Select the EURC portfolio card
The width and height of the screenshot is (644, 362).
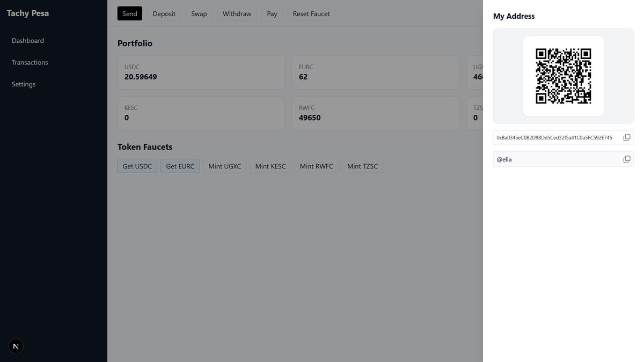coord(376,72)
